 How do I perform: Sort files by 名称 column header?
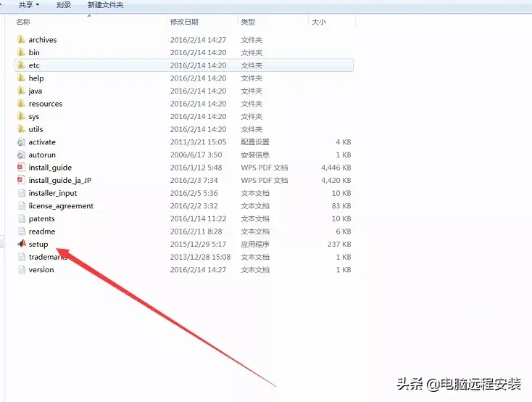coord(23,22)
